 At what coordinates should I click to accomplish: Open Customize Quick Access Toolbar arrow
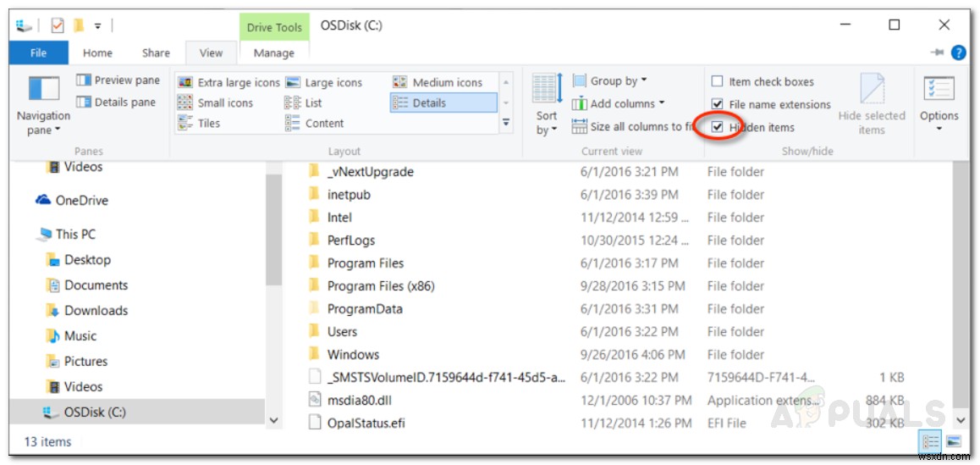[x=98, y=26]
